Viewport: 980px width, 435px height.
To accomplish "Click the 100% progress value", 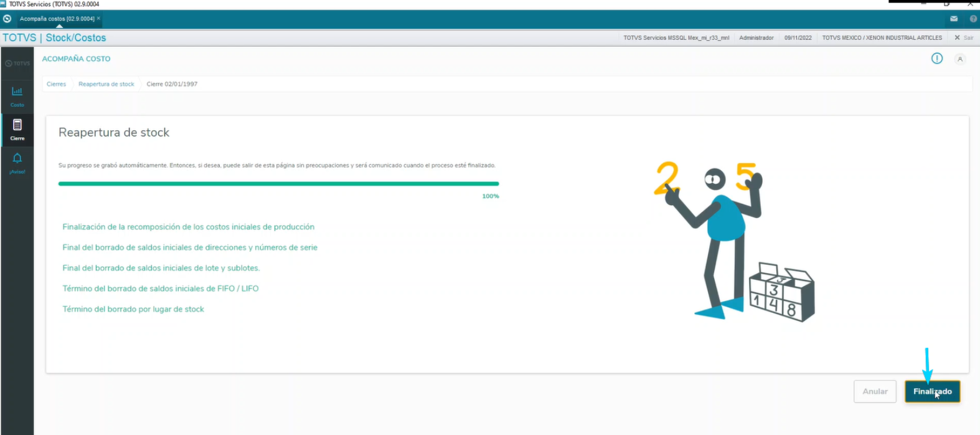I will (491, 196).
